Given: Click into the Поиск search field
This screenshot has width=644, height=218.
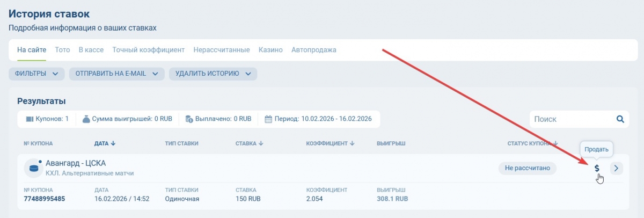Looking at the screenshot, I should 572,119.
